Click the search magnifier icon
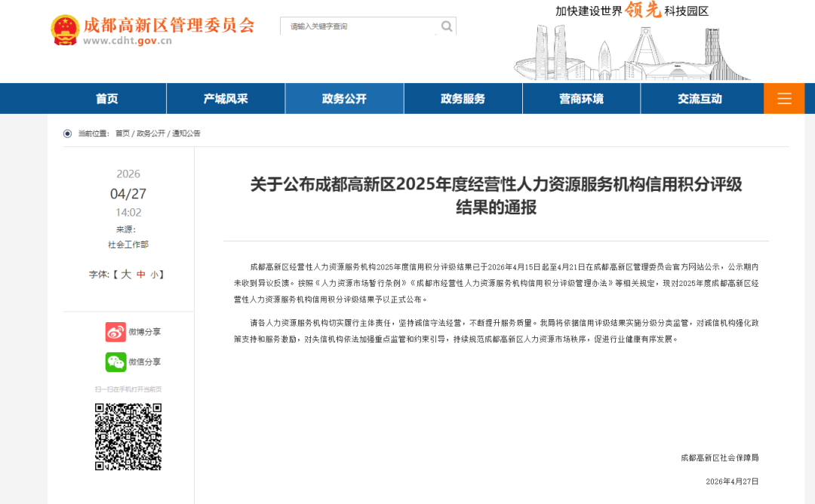This screenshot has height=504, width=815. (446, 26)
